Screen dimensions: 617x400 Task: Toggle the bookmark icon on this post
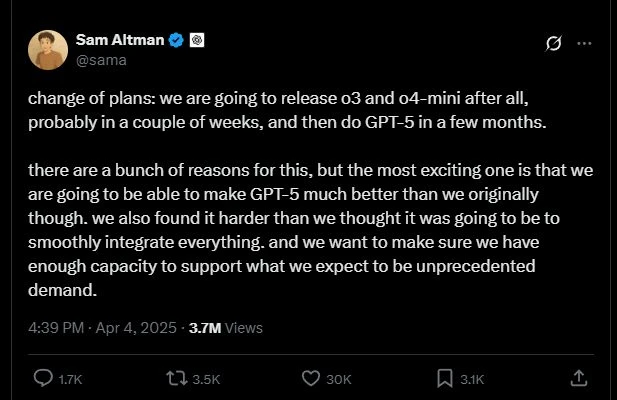click(x=445, y=378)
